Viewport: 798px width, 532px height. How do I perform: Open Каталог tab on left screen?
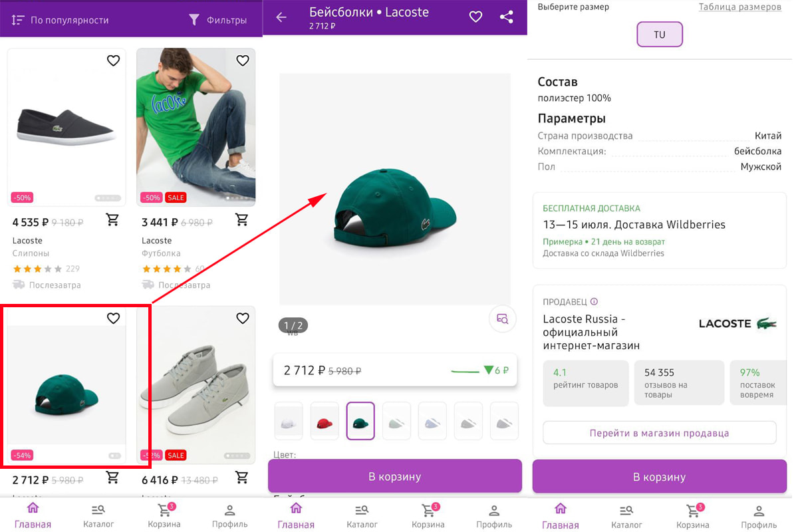[98, 515]
